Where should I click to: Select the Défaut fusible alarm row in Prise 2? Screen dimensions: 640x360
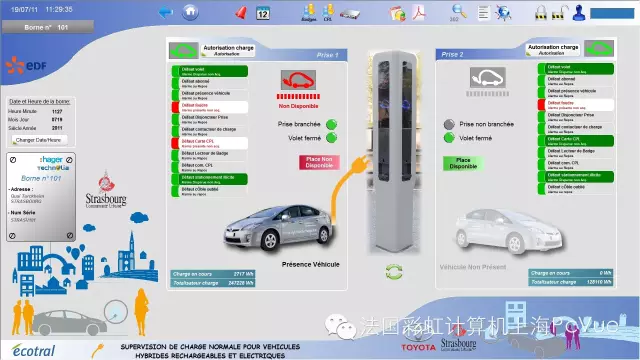point(576,105)
